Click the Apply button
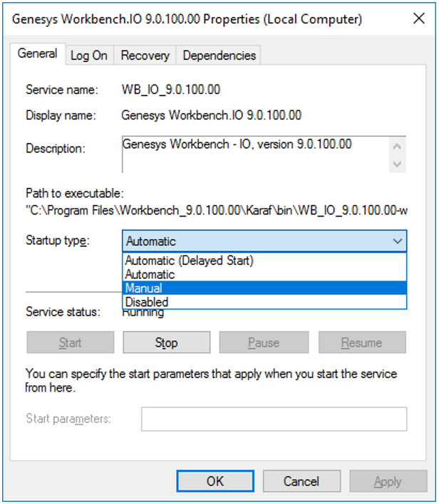The width and height of the screenshot is (439, 504). [x=387, y=481]
